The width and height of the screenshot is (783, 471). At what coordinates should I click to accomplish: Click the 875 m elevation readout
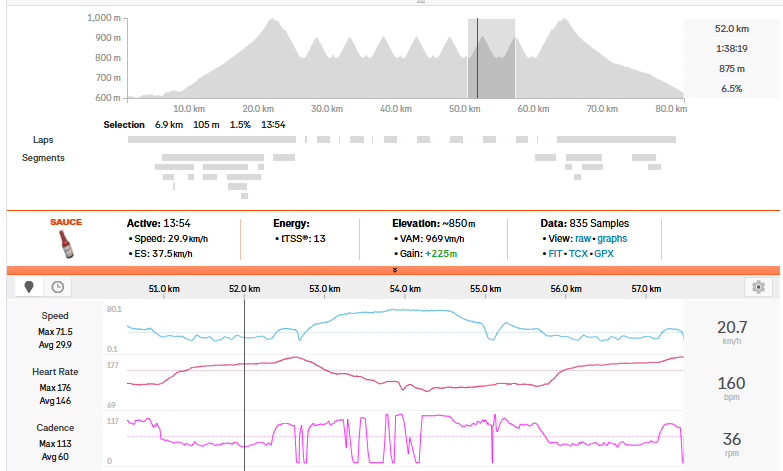pyautogui.click(x=732, y=68)
